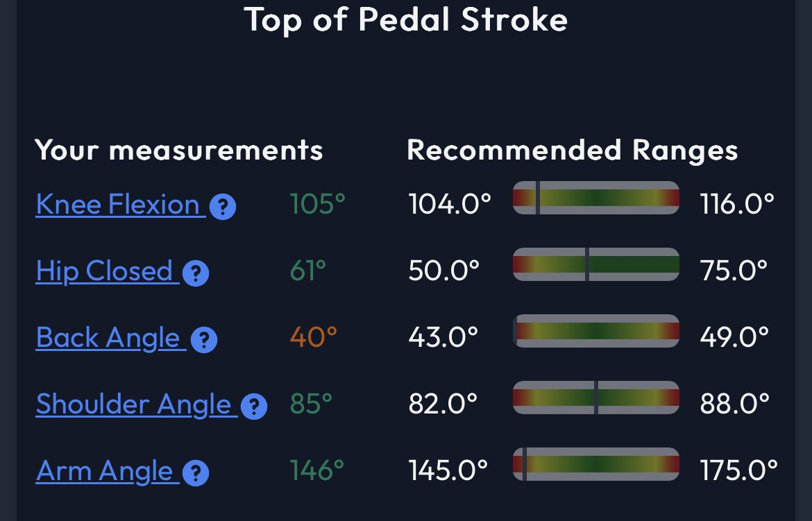The height and width of the screenshot is (521, 812).
Task: Click the orange 40° Back Angle measurement
Action: click(x=314, y=337)
